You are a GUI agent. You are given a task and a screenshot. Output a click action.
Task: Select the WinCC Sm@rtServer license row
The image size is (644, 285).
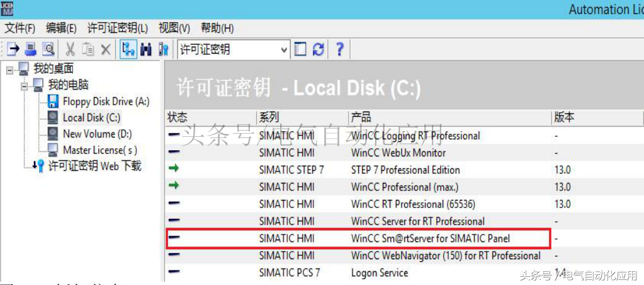[430, 238]
